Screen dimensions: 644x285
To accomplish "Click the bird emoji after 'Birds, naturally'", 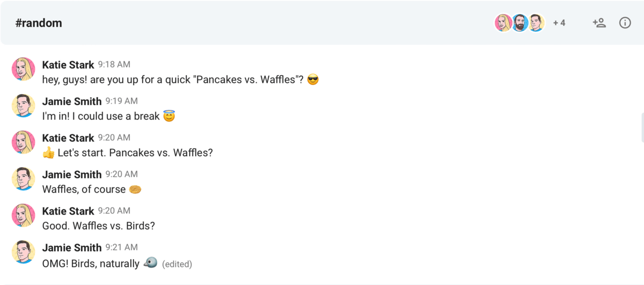I will pyautogui.click(x=151, y=263).
